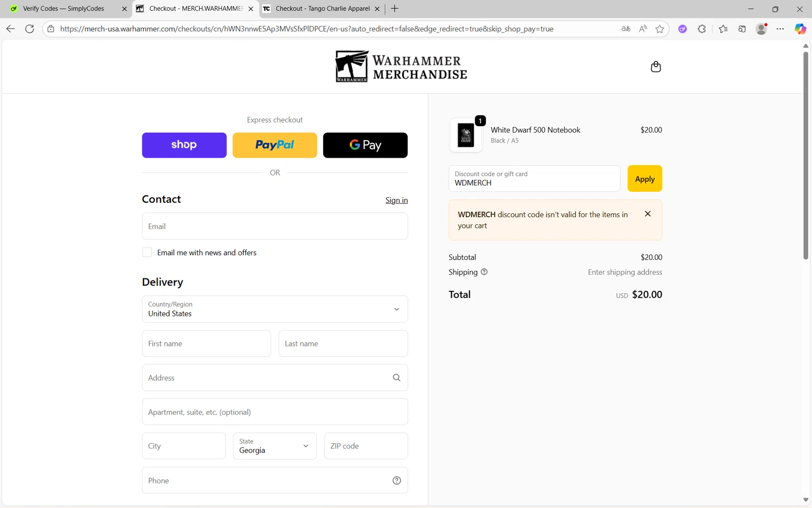Go back using browser back arrow
Screen dimensions: 812x508
pyautogui.click(x=10, y=29)
